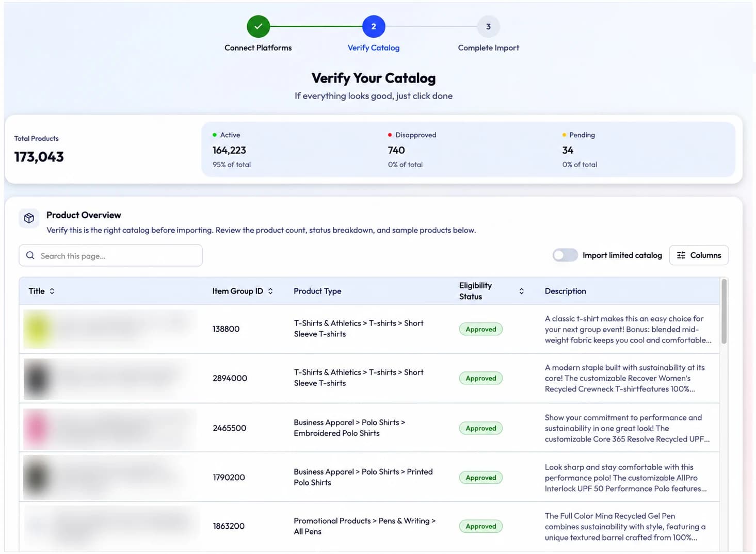Image resolution: width=756 pixels, height=554 pixels.
Task: Click Pens & Writing product type cell
Action: (364, 526)
